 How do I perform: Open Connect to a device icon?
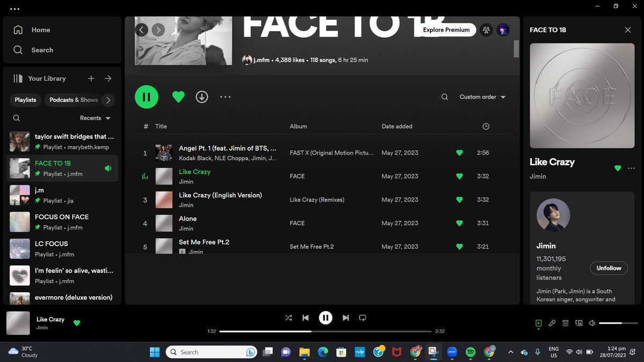click(x=579, y=323)
